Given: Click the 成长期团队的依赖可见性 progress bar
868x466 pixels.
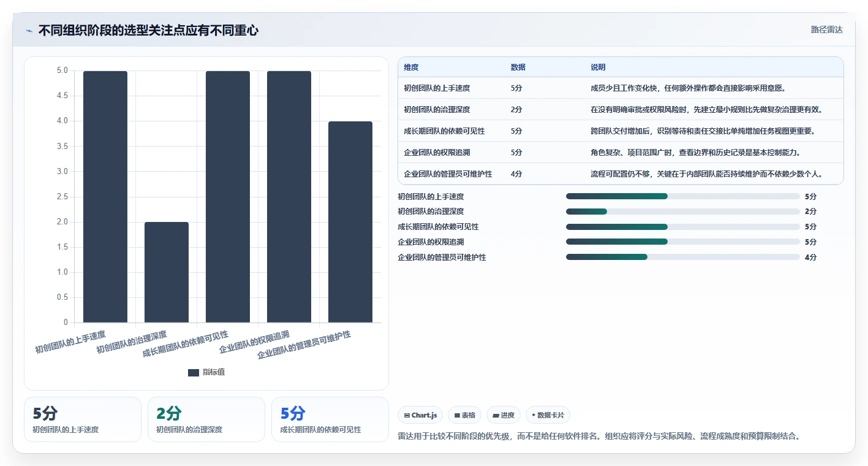Looking at the screenshot, I should 683,227.
